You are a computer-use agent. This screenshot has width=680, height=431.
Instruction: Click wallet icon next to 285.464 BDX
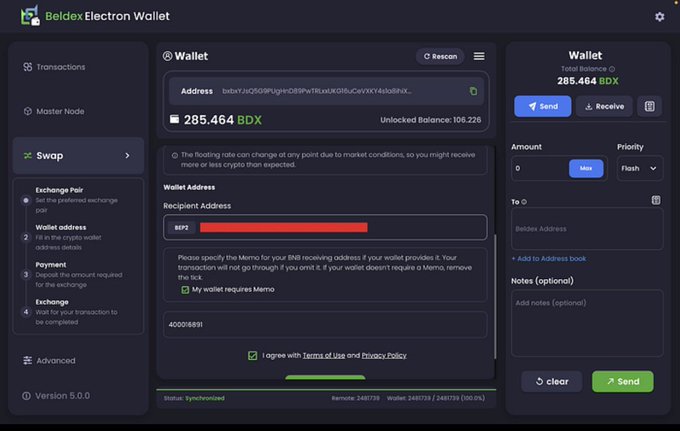(174, 119)
